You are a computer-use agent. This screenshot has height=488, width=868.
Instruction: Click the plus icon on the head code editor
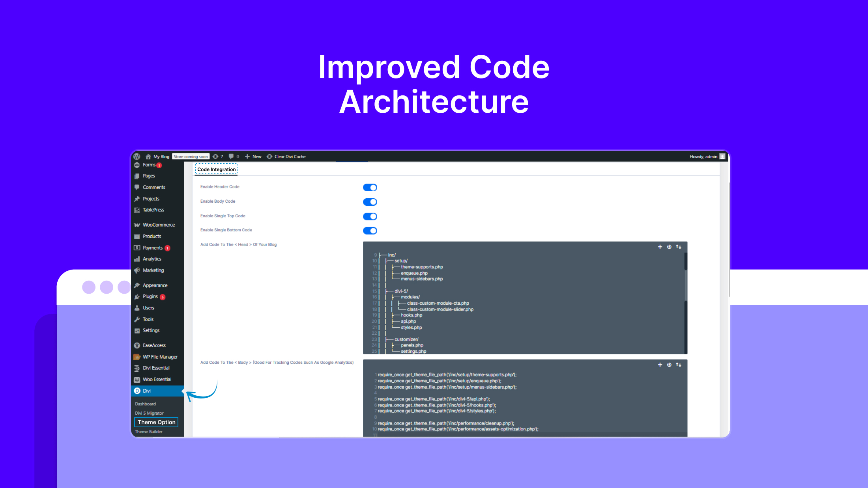(x=660, y=247)
